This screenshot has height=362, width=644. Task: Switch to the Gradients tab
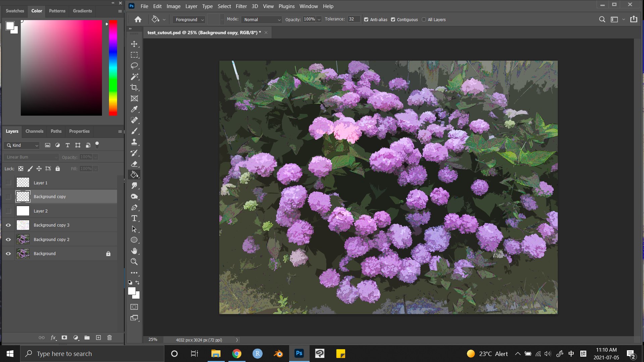click(x=82, y=11)
